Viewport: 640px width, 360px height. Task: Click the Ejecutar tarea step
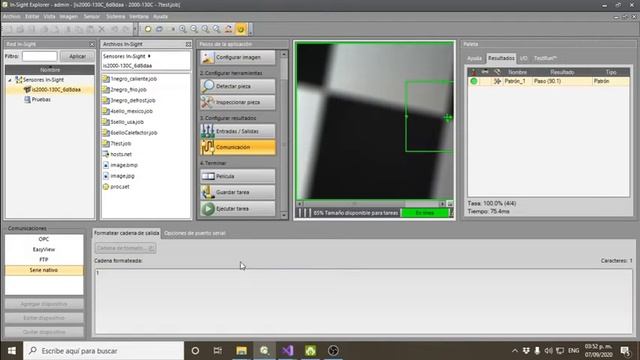[x=238, y=209]
